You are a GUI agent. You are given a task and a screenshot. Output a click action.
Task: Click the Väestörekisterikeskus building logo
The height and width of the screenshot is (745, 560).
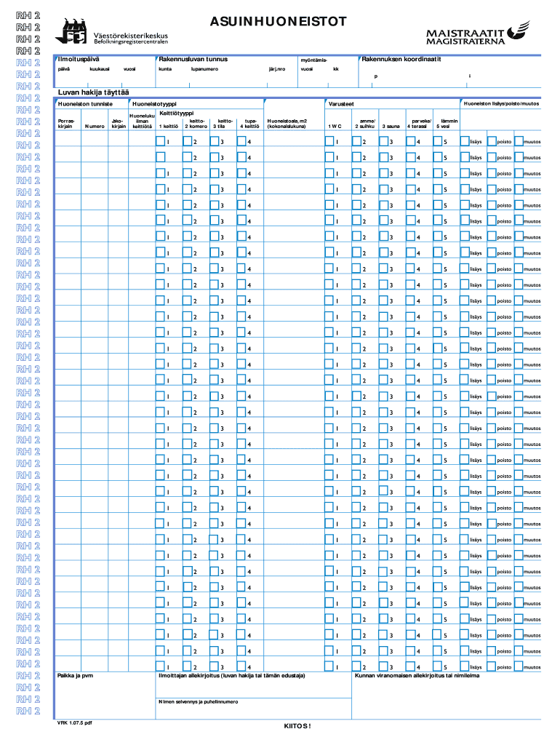73,33
